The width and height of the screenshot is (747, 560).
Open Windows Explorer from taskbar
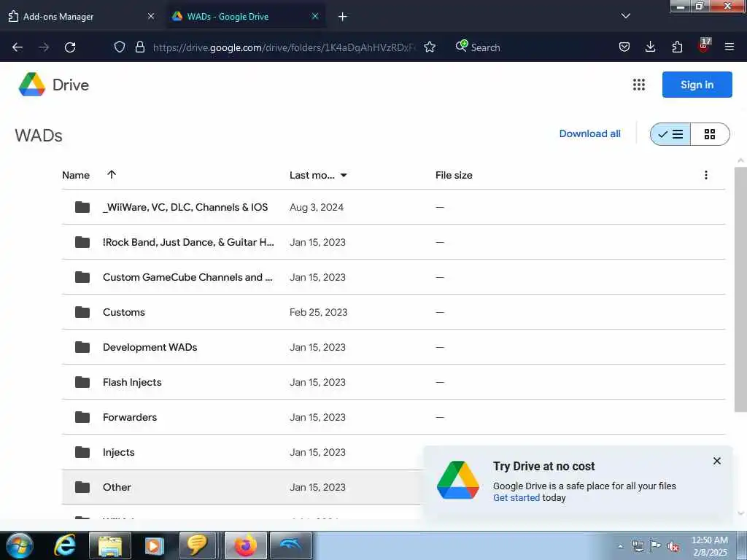click(110, 545)
